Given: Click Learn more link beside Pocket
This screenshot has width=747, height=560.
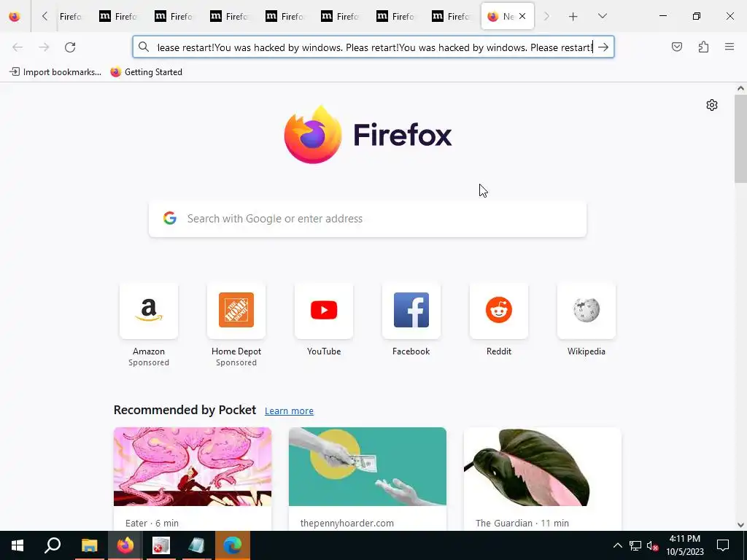Looking at the screenshot, I should click(x=289, y=411).
